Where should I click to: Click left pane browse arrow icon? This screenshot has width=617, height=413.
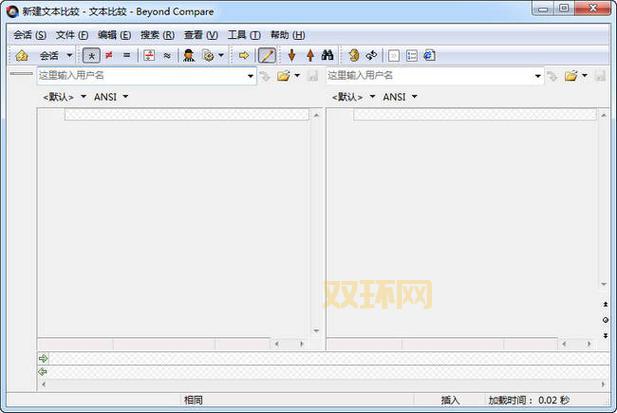tap(265, 76)
